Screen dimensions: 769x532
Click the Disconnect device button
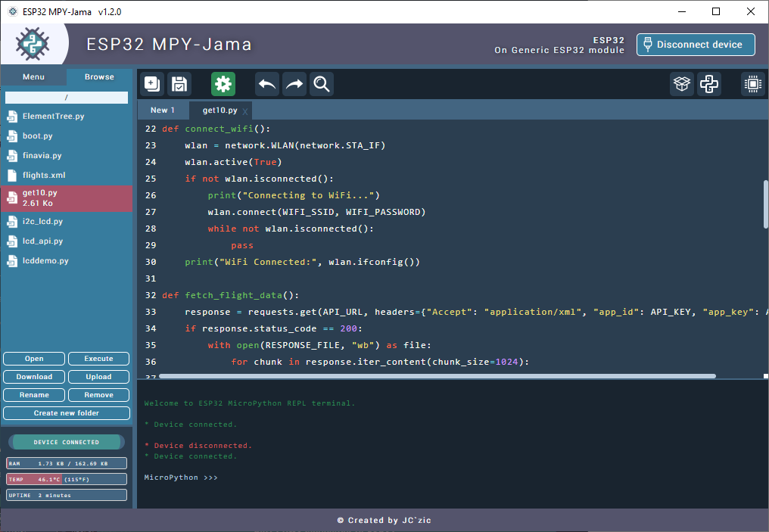696,45
